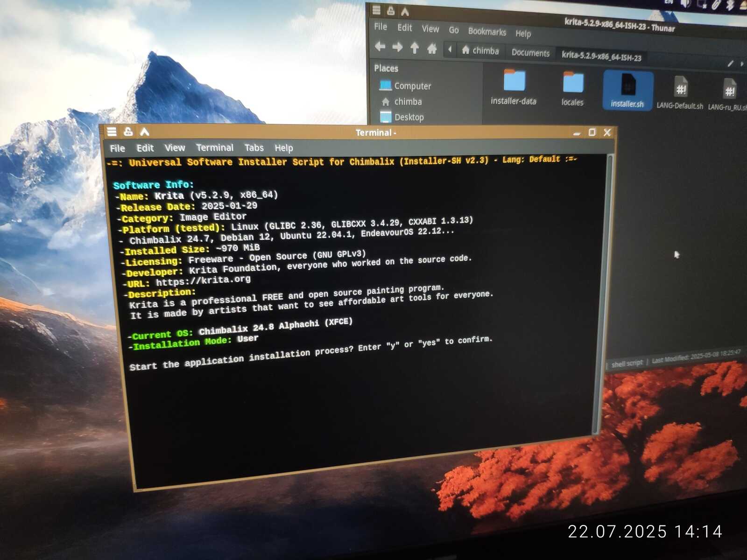Click the Terminal window stick (pin) icon
Image resolution: width=747 pixels, height=560 pixels.
128,132
